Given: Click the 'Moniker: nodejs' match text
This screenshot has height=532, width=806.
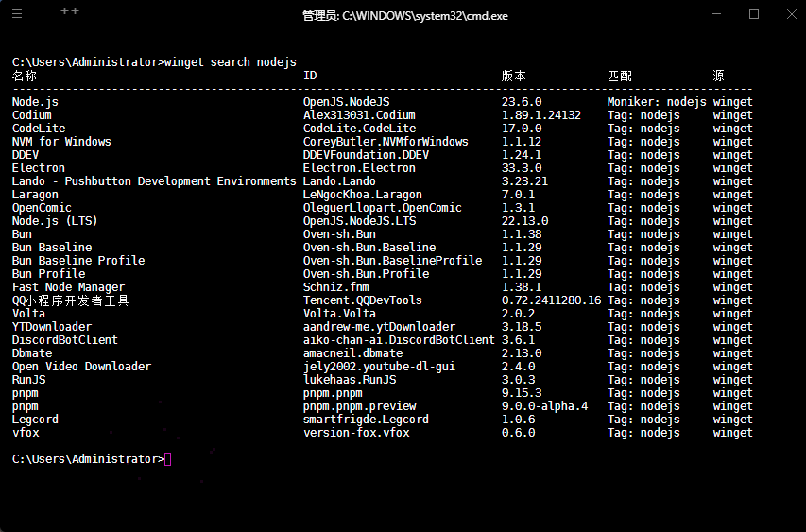Looking at the screenshot, I should [657, 102].
